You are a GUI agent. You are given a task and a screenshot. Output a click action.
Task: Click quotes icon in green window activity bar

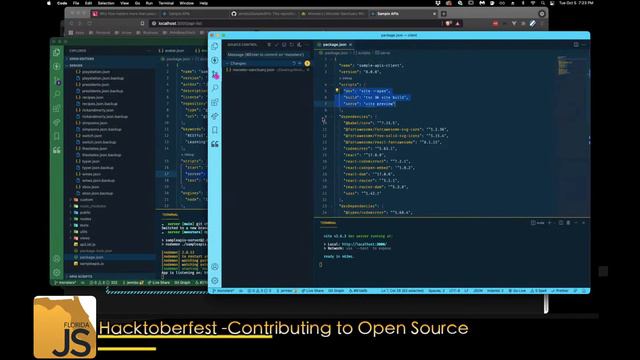point(57,150)
